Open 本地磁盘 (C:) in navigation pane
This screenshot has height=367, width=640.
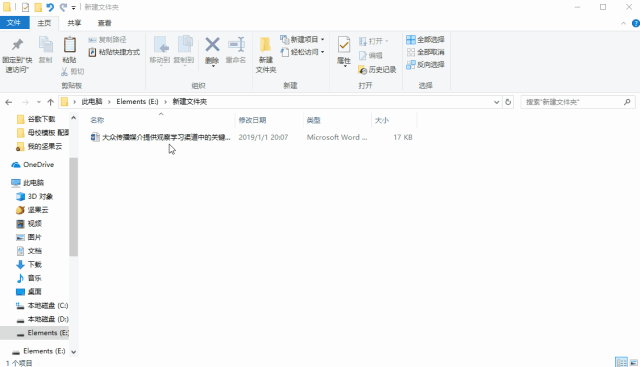pos(42,305)
